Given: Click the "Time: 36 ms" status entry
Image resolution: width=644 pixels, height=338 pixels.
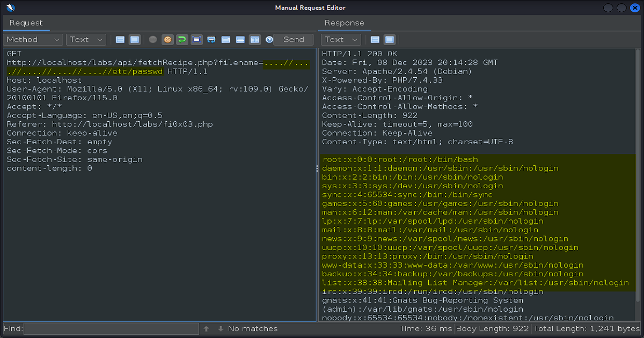Looking at the screenshot, I should [x=426, y=328].
